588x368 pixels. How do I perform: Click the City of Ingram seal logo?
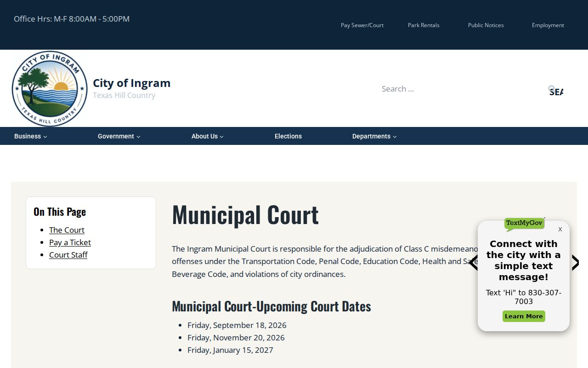[50, 88]
